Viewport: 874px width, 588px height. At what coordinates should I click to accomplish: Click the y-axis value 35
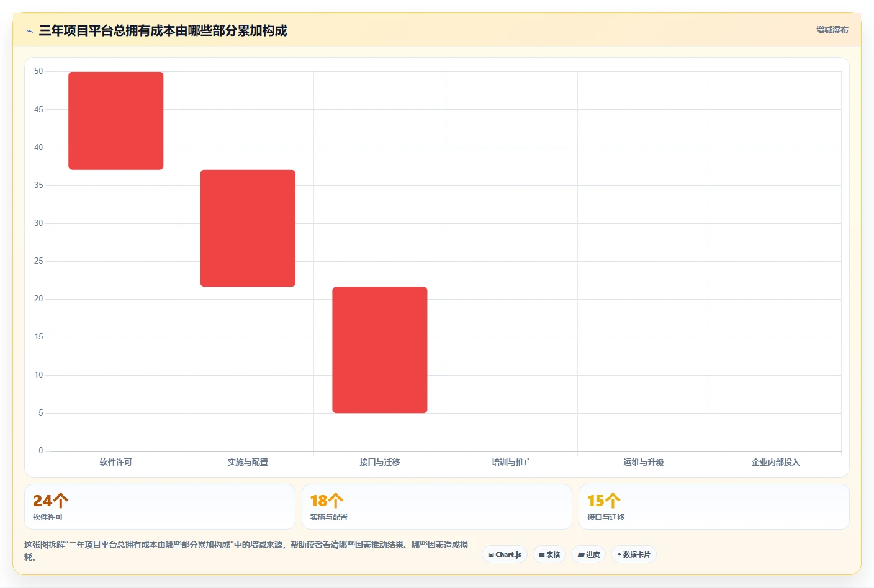(38, 185)
